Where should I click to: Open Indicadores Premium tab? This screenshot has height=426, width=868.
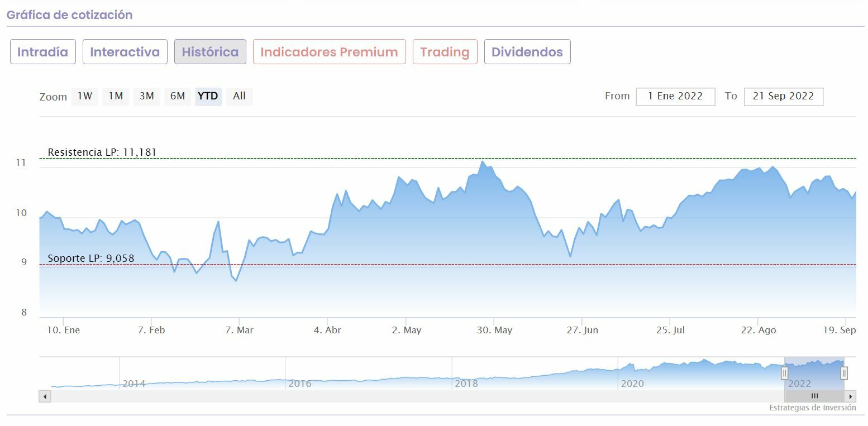[x=329, y=52]
